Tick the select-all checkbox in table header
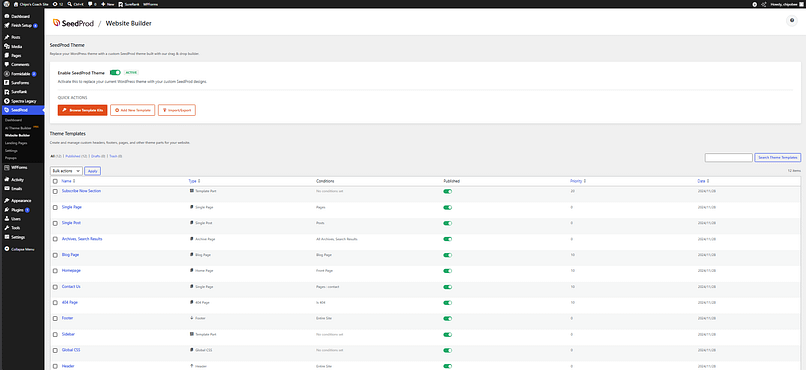 (55, 181)
